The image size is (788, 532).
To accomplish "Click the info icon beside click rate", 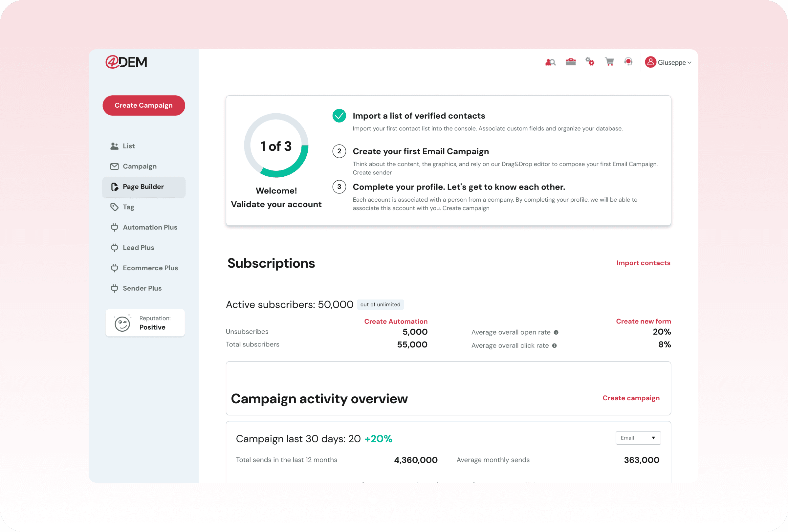I will click(x=554, y=345).
